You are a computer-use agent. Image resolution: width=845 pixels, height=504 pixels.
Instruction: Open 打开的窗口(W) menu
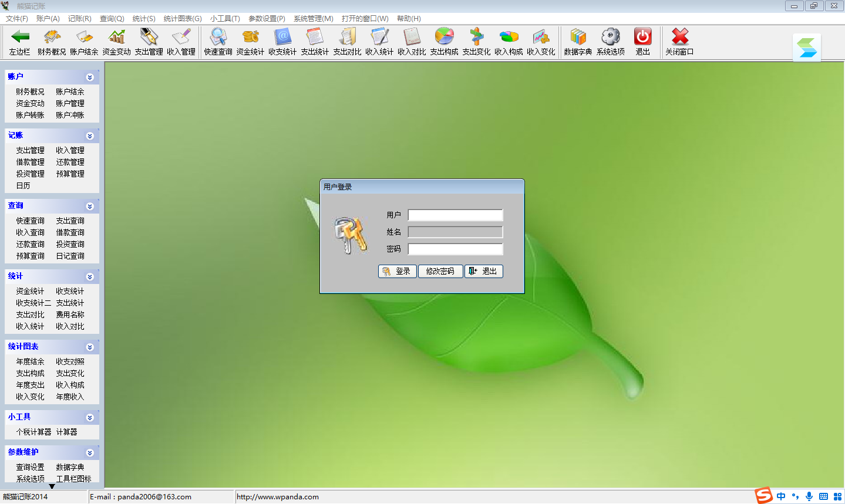click(x=365, y=19)
